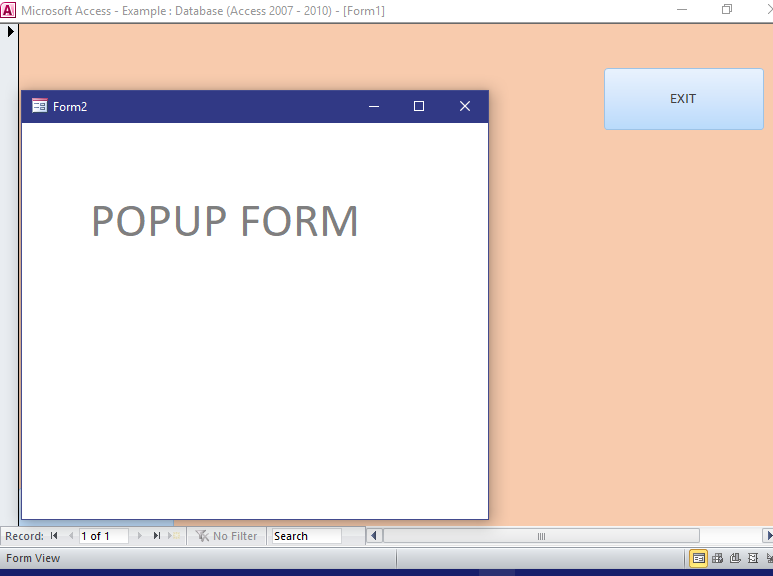Go to next record arrow
The width and height of the screenshot is (773, 576).
[x=140, y=536]
